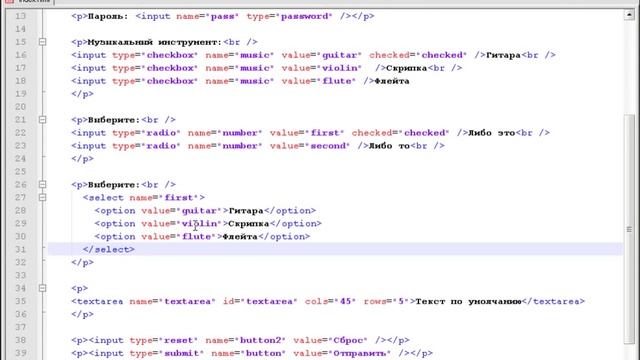Click the 'Либо то' text on line 23
The height and width of the screenshot is (360, 640).
click(x=389, y=146)
